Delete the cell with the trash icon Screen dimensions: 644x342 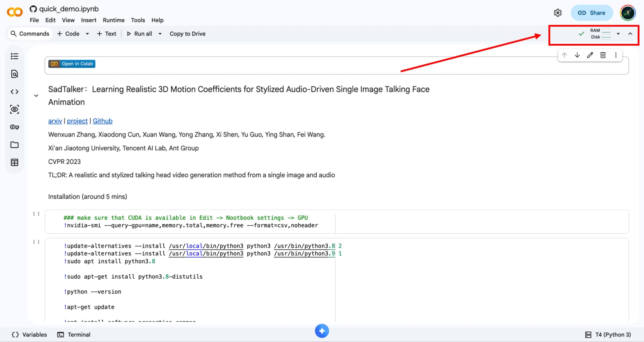point(603,55)
